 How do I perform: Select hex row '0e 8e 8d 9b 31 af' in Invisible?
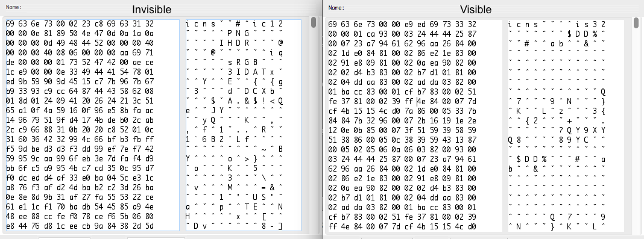pyautogui.click(x=80, y=197)
